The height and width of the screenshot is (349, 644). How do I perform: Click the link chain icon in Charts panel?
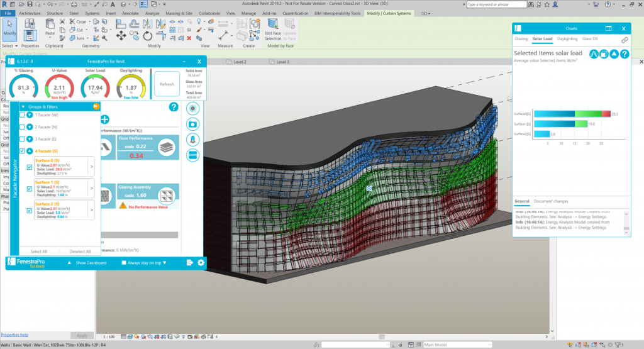[625, 40]
